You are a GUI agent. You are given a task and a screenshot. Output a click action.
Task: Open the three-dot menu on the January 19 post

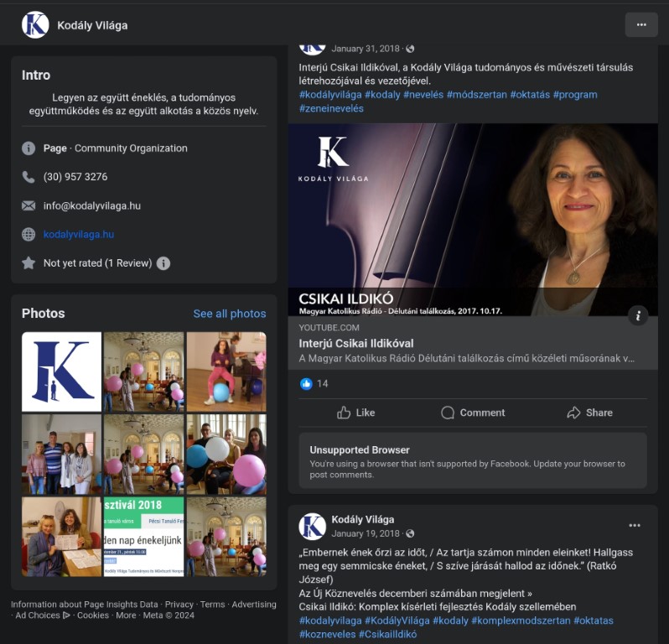point(635,526)
